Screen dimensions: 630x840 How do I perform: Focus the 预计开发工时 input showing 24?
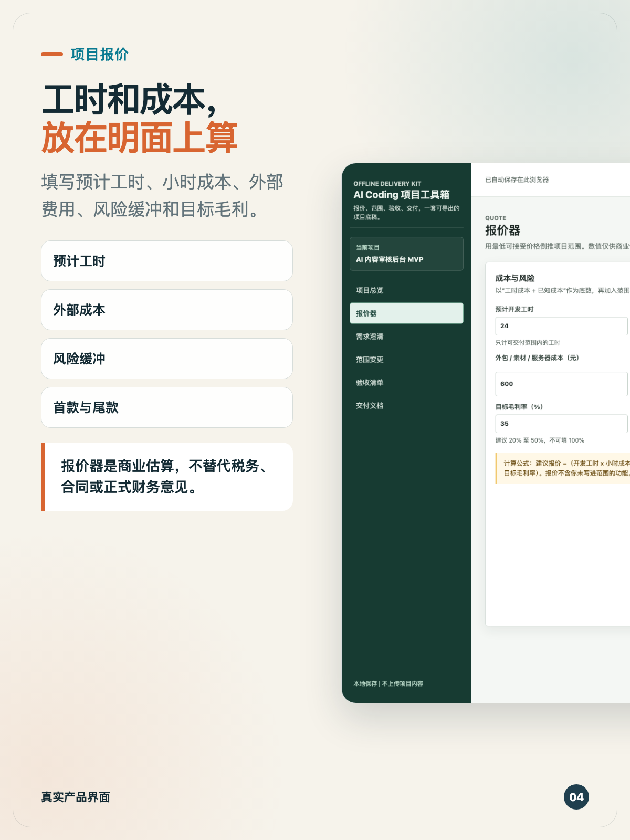tap(562, 326)
